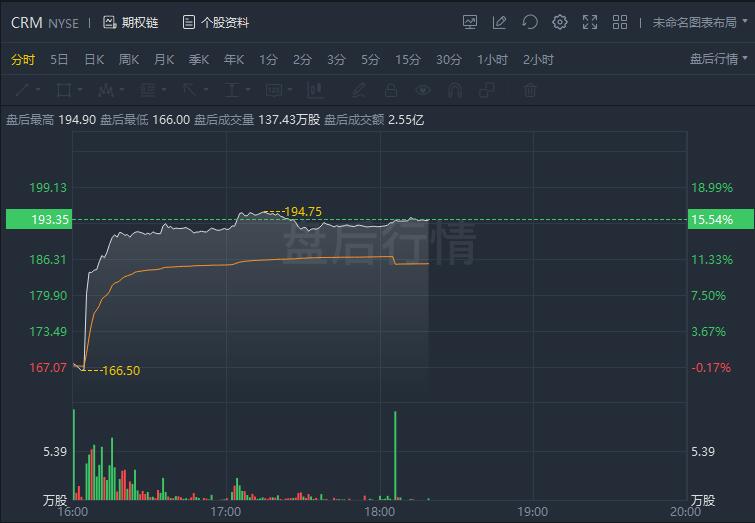The height and width of the screenshot is (523, 755).
Task: Expand the arrow tool dropdown arrow
Action: pyautogui.click(x=206, y=90)
